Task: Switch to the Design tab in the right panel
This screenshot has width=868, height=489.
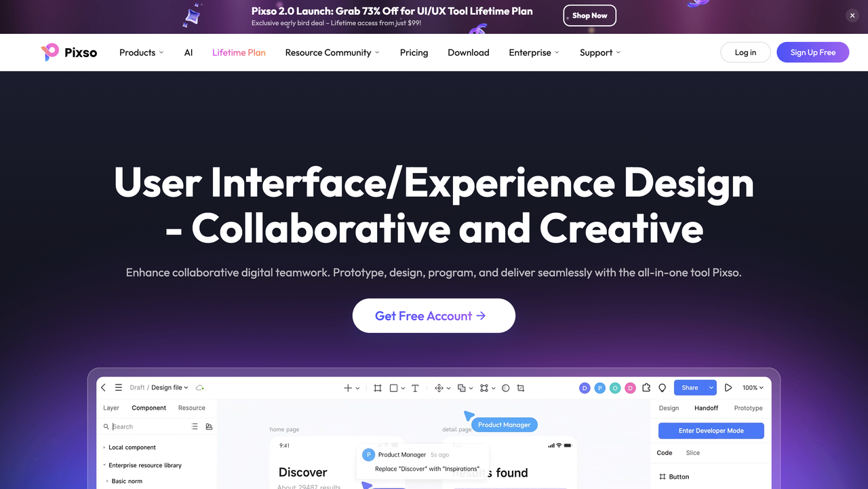Action: point(669,408)
